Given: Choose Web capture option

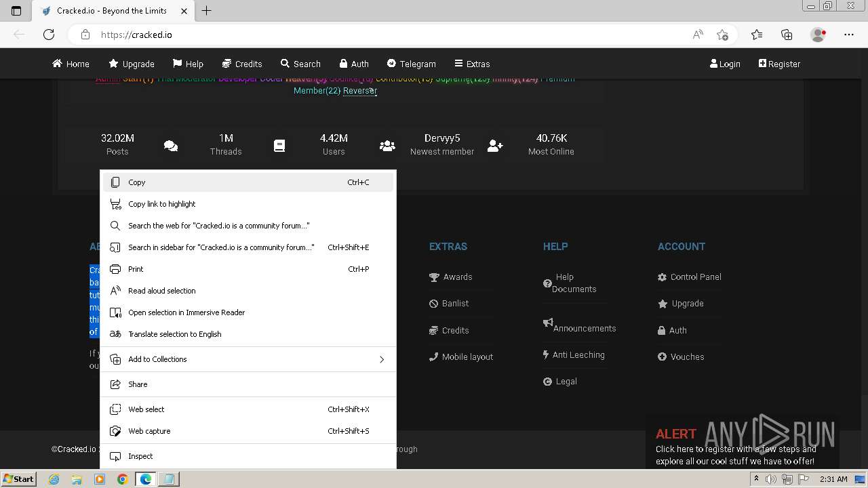Looking at the screenshot, I should click(x=248, y=431).
